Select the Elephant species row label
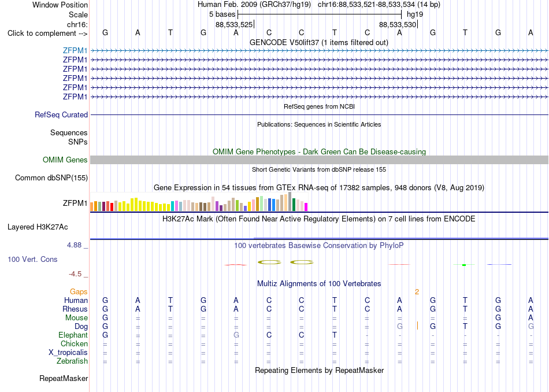Screen dimensions: 549x392 73,335
